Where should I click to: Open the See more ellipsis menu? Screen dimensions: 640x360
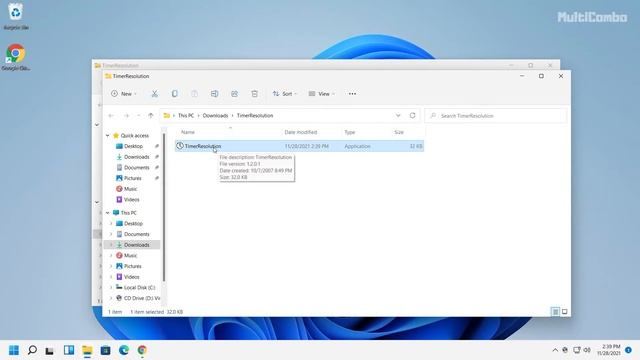pos(352,94)
